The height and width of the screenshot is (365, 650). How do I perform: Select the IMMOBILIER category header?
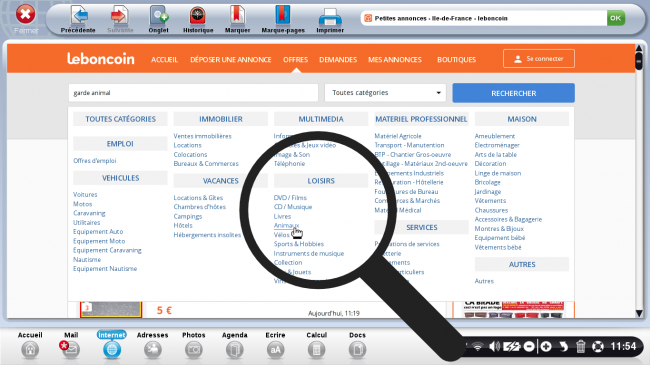pos(221,119)
